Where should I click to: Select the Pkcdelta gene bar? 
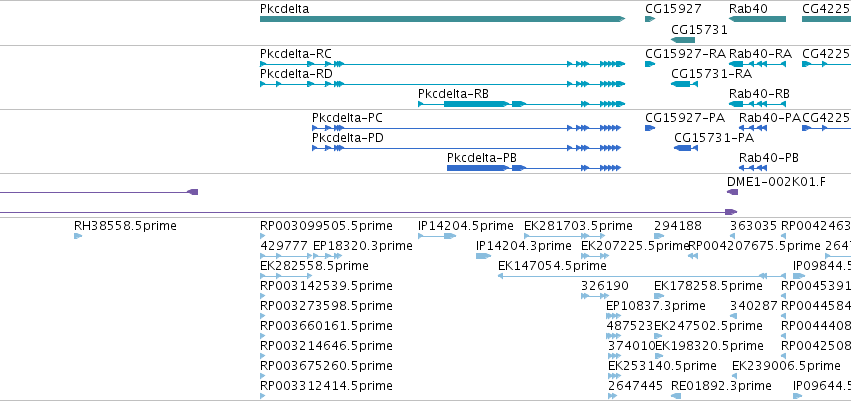(x=442, y=19)
